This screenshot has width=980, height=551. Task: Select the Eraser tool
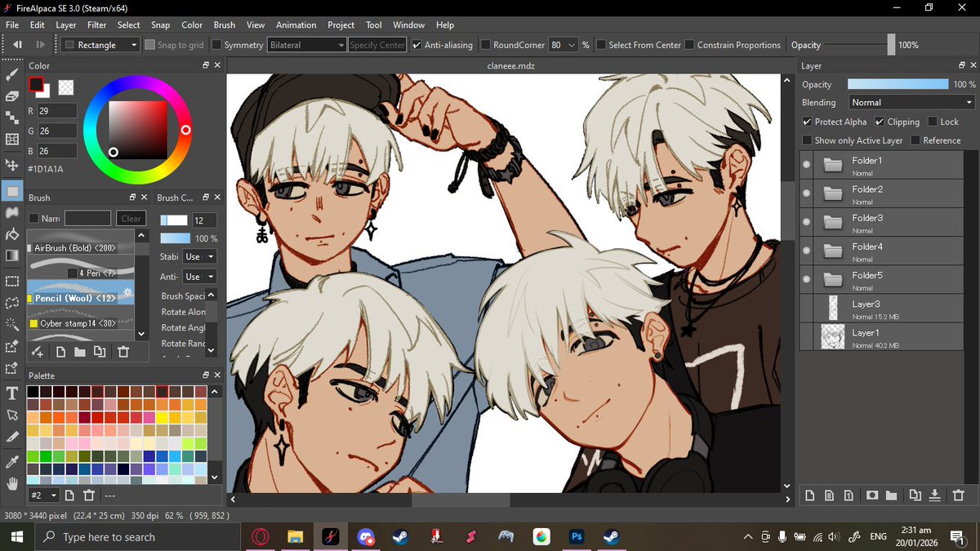point(12,96)
